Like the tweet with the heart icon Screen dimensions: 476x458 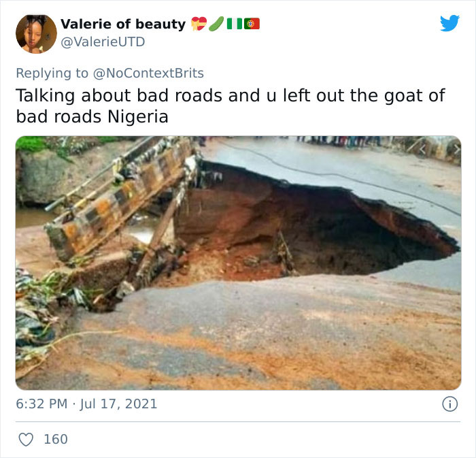[x=26, y=439]
